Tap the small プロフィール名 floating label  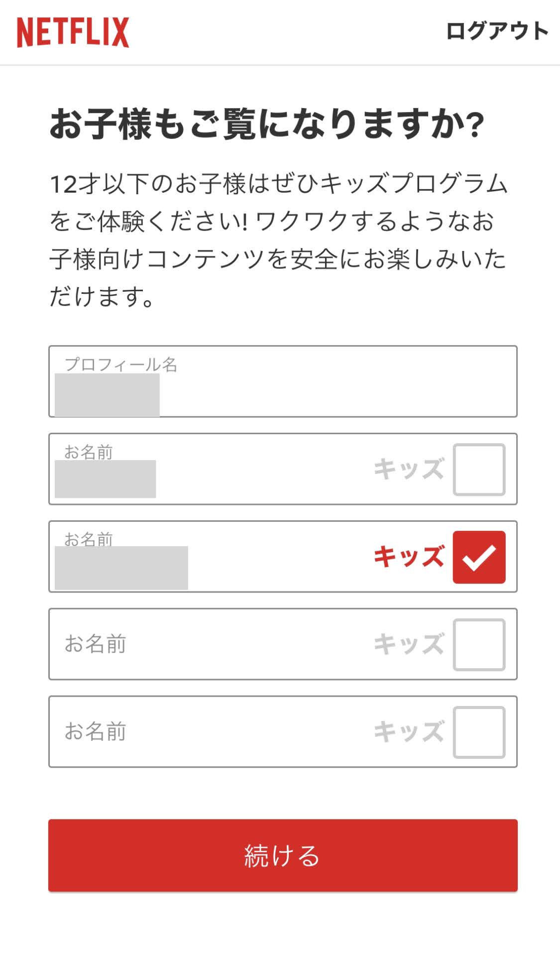[121, 364]
